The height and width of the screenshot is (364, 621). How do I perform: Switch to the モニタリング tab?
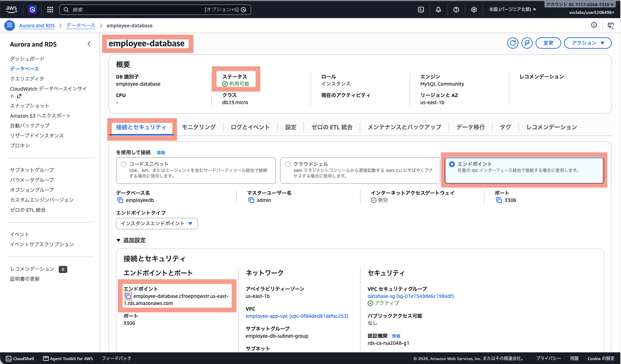[x=199, y=127]
